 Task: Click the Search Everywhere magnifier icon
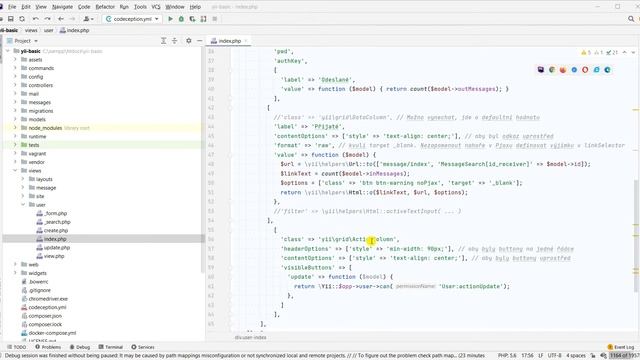(631, 19)
